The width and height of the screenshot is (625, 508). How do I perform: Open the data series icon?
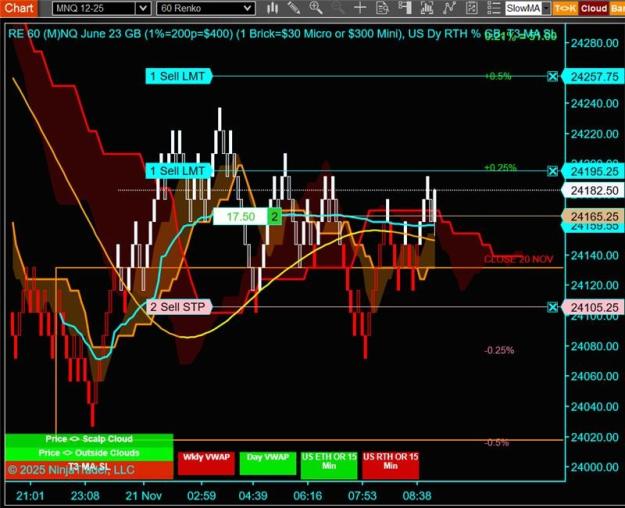click(x=426, y=8)
